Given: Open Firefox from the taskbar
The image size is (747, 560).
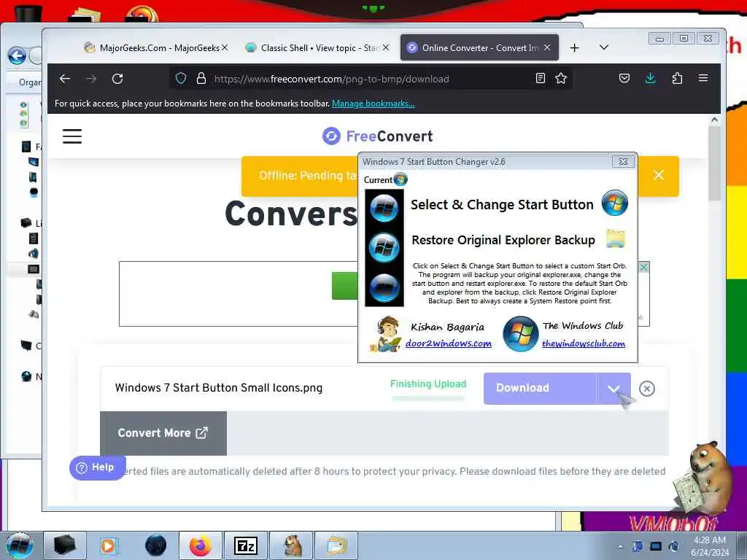Looking at the screenshot, I should 200,545.
